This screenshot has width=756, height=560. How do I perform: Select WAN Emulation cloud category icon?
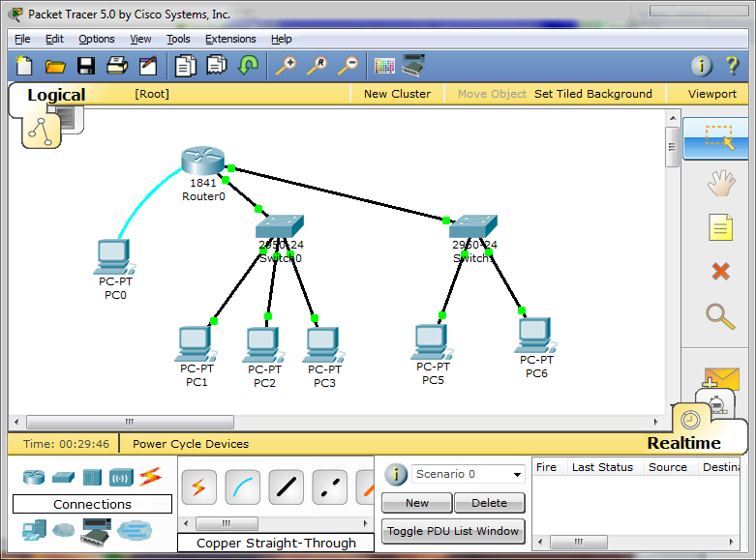point(63,530)
